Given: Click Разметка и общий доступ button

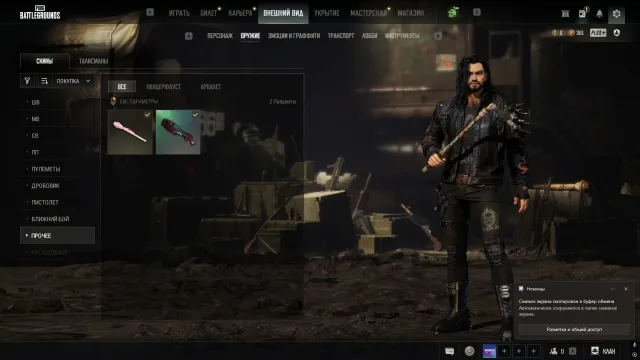Looking at the screenshot, I should [x=574, y=329].
